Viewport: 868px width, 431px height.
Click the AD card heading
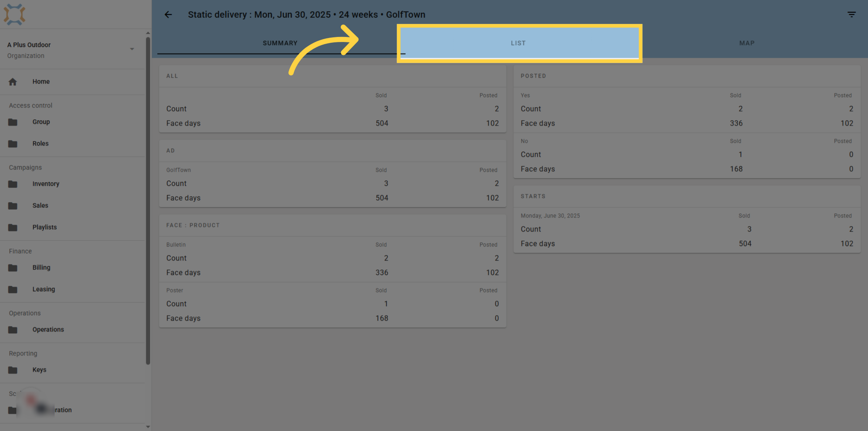coord(170,151)
